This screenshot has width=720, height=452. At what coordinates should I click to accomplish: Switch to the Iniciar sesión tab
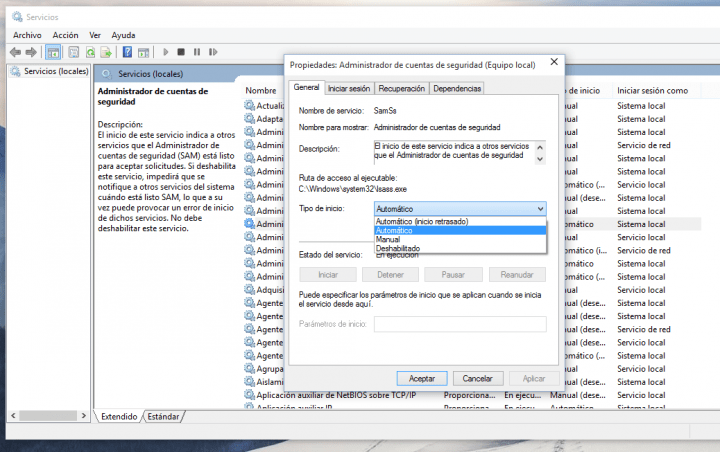[x=349, y=89]
